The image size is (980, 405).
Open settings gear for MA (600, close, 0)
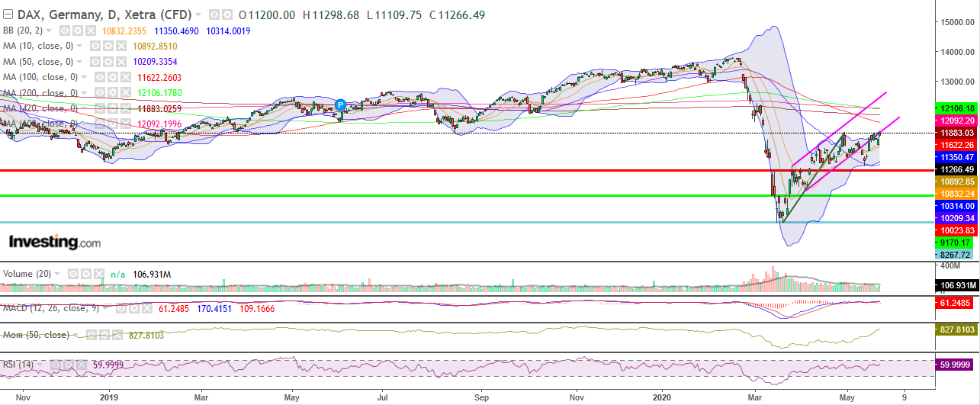(112, 124)
